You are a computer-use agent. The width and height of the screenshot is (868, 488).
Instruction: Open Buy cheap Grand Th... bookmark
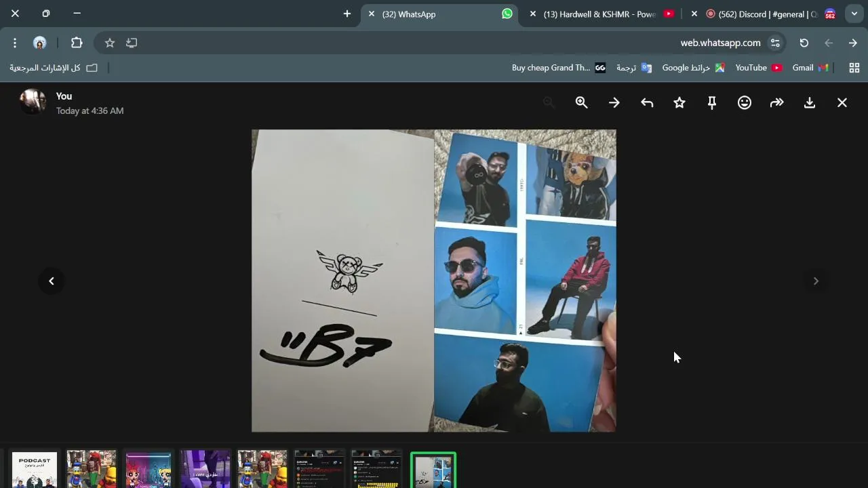pos(559,68)
